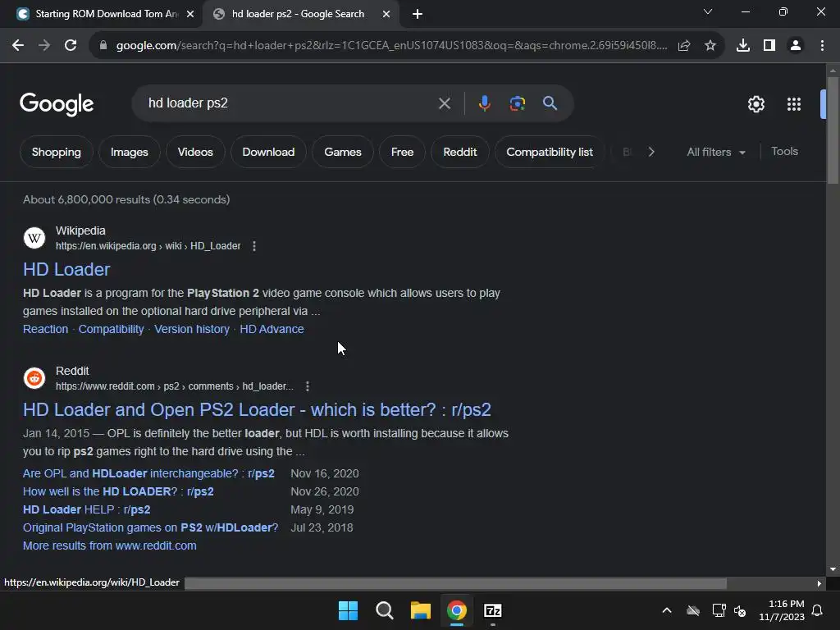840x630 pixels.
Task: Open Are OPL and HDLoader interchangeable link
Action: click(x=149, y=473)
